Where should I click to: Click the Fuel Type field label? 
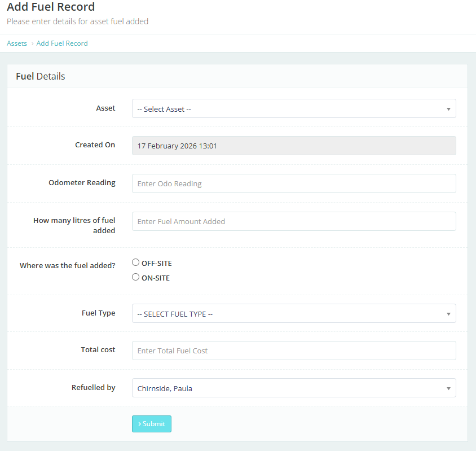pos(98,313)
